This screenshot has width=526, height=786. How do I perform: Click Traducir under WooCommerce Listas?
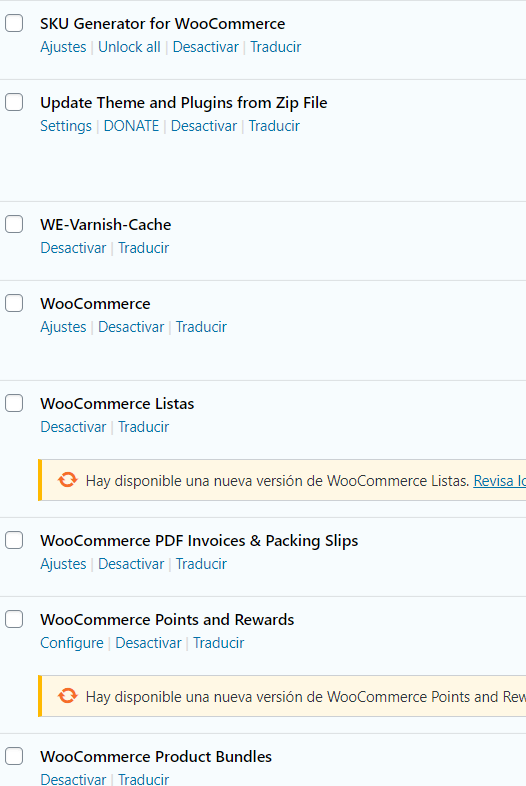[143, 427]
